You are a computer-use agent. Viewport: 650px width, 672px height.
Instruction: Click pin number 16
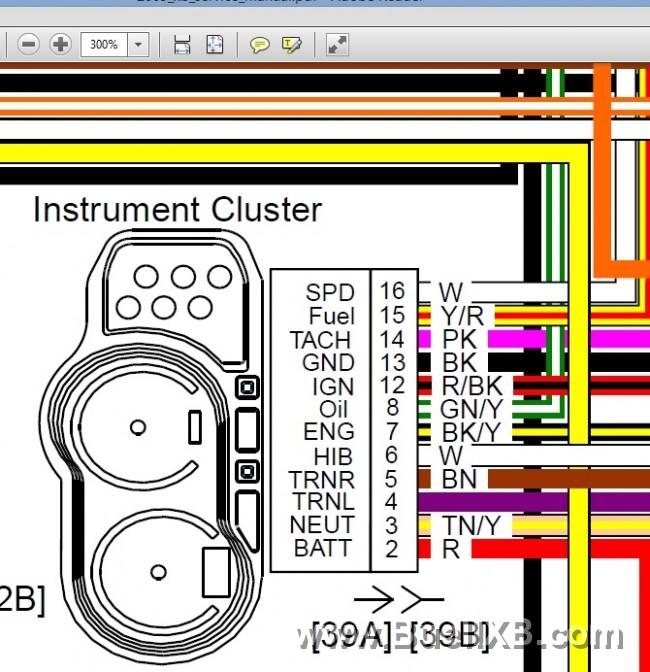pyautogui.click(x=392, y=291)
